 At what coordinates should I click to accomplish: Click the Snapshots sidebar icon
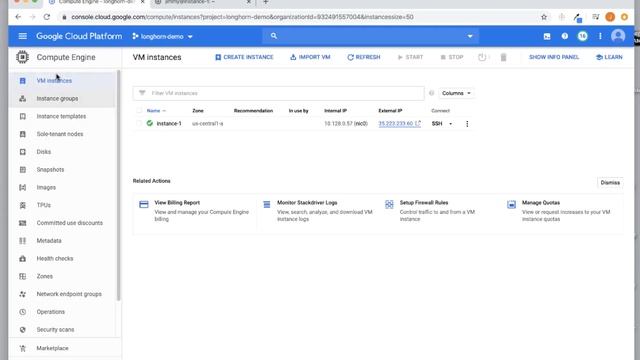[22, 170]
